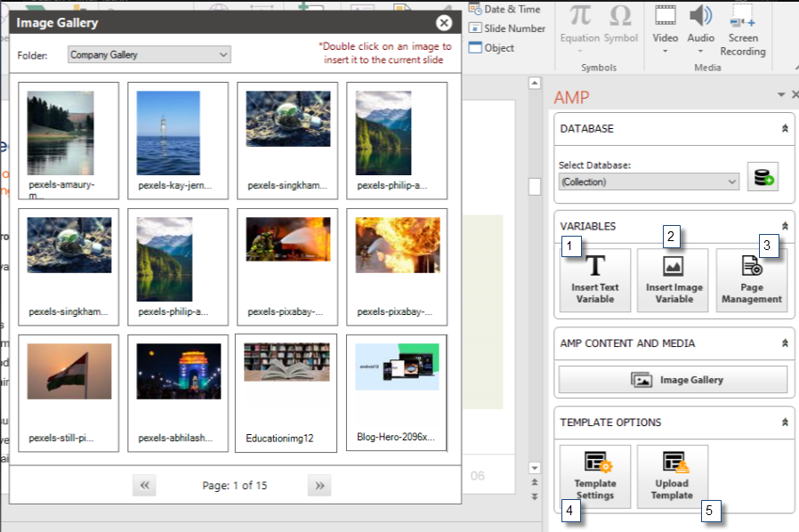Go to previous gallery page
Image resolution: width=799 pixels, height=532 pixels.
(x=144, y=485)
